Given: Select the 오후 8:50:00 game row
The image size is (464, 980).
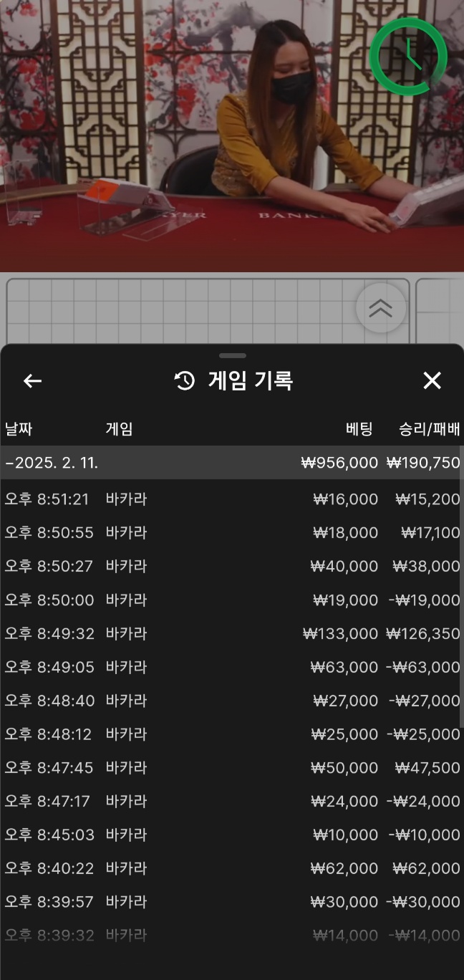Looking at the screenshot, I should click(x=232, y=600).
